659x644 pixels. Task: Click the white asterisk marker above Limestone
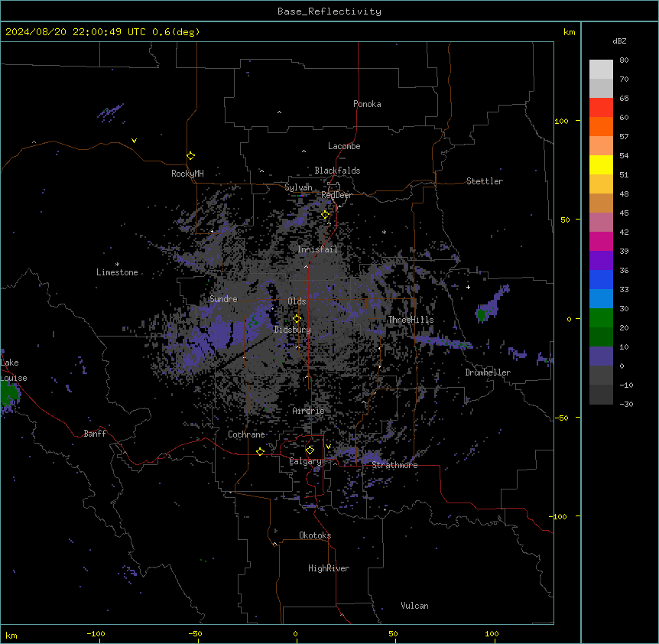(x=117, y=265)
